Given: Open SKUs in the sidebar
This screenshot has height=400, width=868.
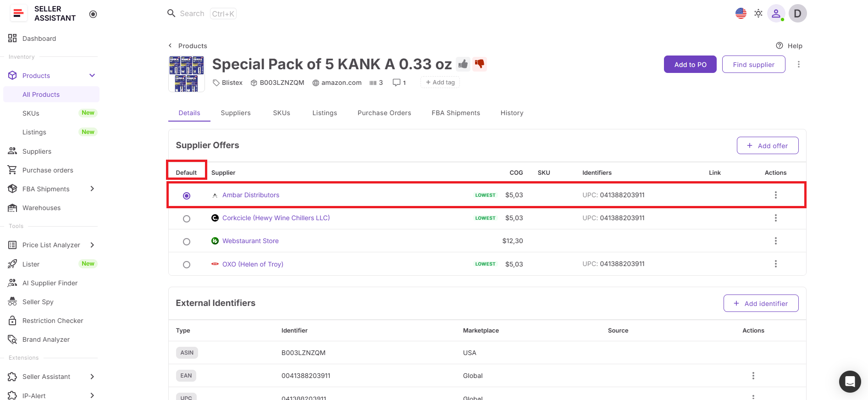Looking at the screenshot, I should point(31,113).
